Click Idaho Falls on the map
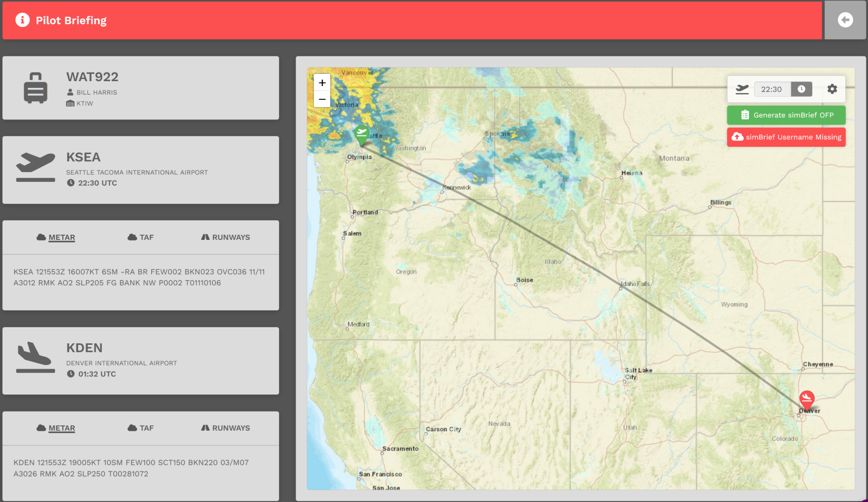The width and height of the screenshot is (868, 502). tap(636, 284)
